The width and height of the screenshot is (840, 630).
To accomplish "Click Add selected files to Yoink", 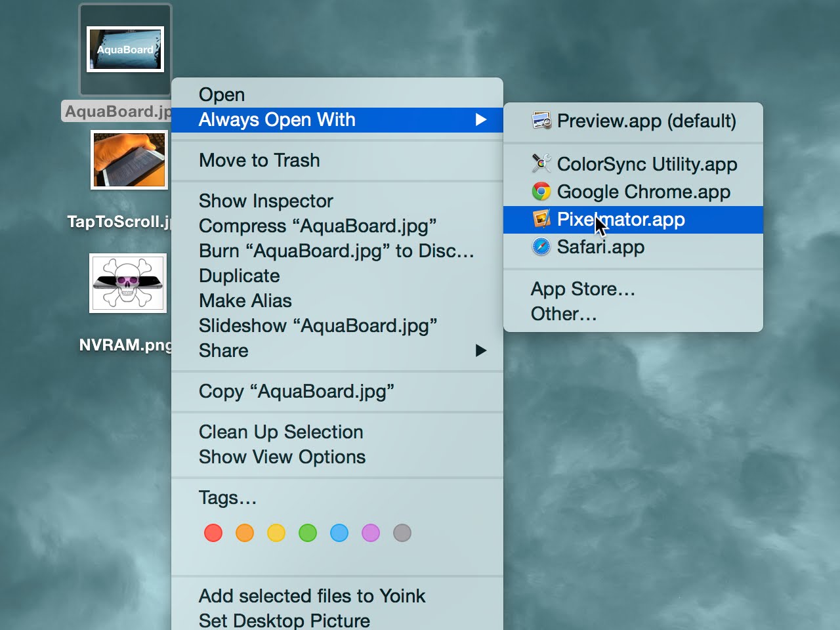I will pyautogui.click(x=312, y=596).
